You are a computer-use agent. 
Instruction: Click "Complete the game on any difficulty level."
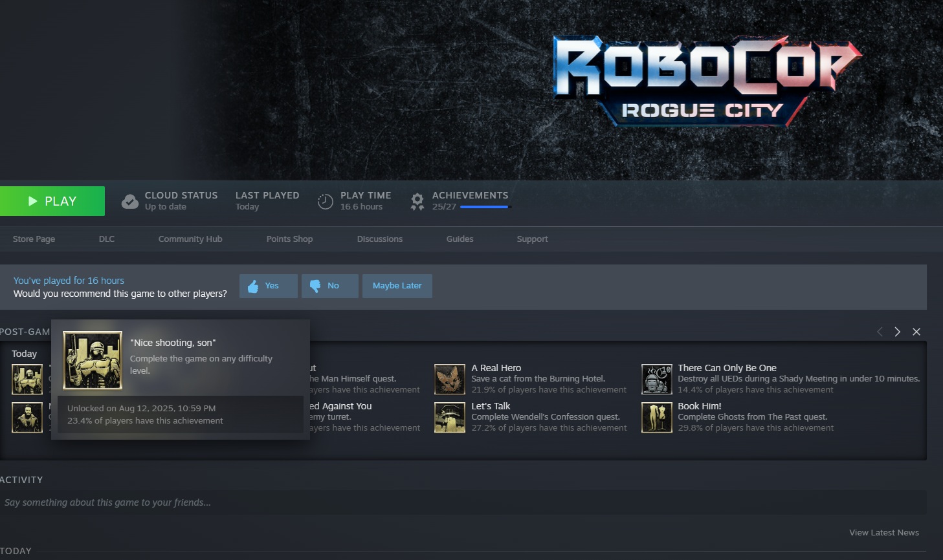click(201, 365)
